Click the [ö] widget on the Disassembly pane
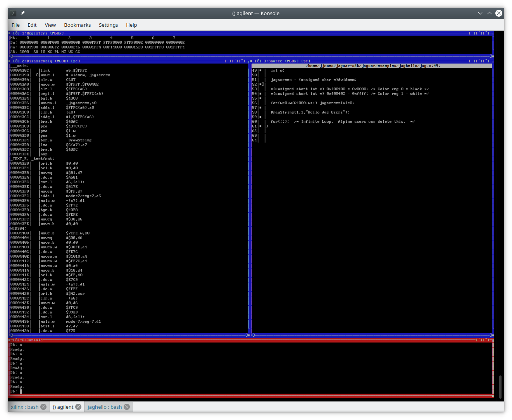This screenshot has width=512, height=420. (16, 61)
